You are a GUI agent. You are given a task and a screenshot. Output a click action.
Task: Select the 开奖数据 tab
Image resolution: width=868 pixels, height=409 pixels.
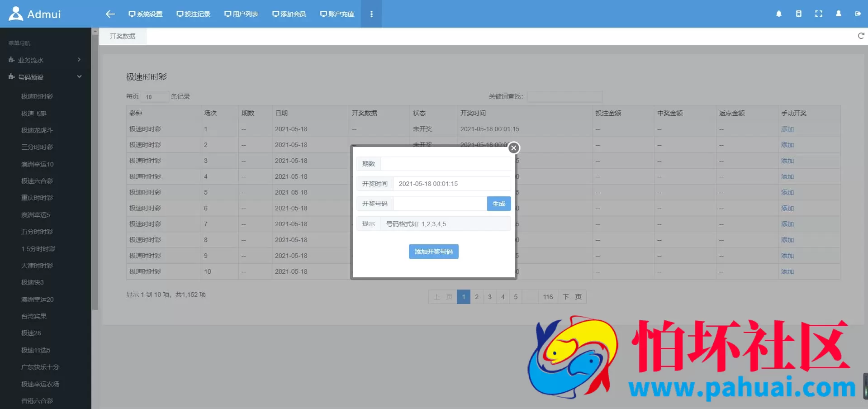coord(123,36)
